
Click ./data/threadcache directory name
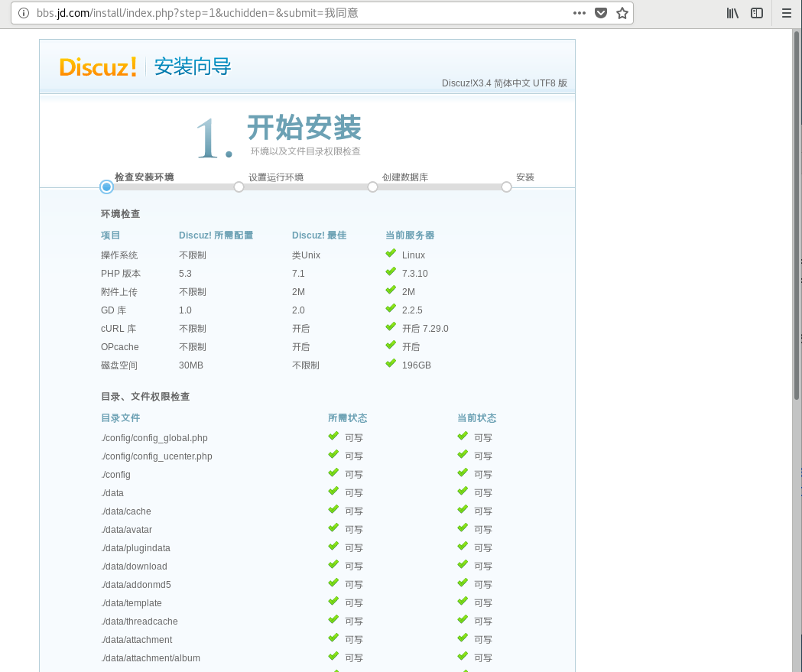[140, 622]
